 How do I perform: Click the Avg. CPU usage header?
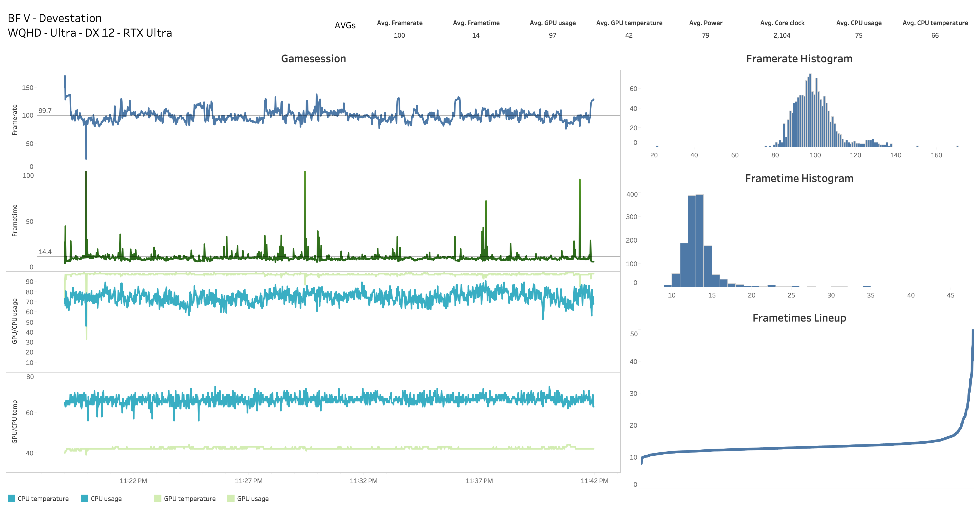pyautogui.click(x=859, y=23)
